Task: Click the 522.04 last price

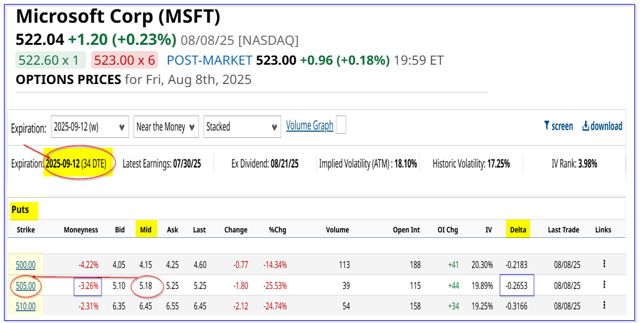Action: (40, 40)
